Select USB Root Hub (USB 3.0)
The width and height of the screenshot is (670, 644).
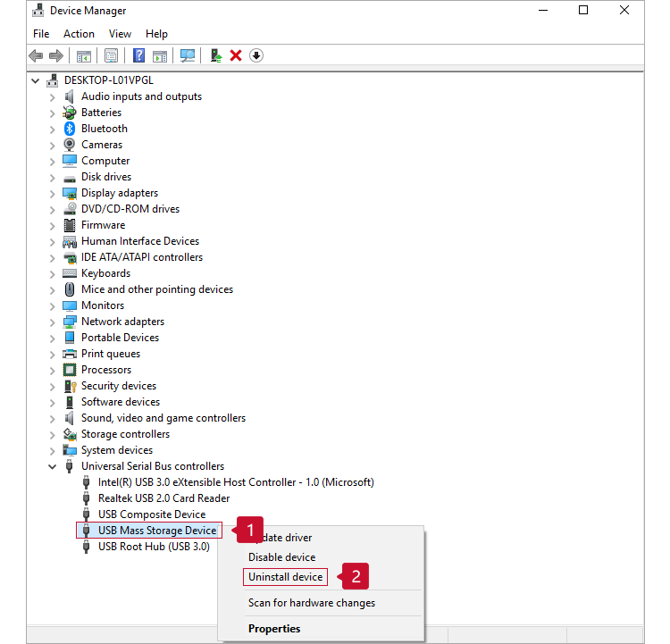tap(153, 547)
